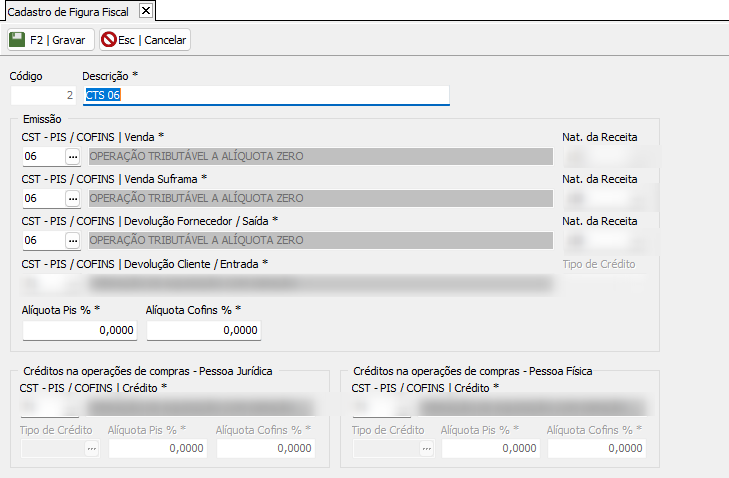Open lookup for CST Venda field
Viewport: 729px width, 478px height.
pos(73,157)
